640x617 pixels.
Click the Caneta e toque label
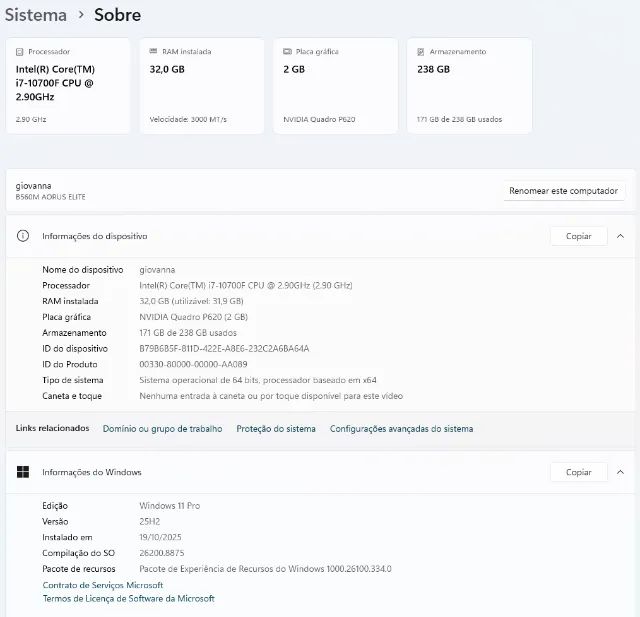[x=72, y=396]
